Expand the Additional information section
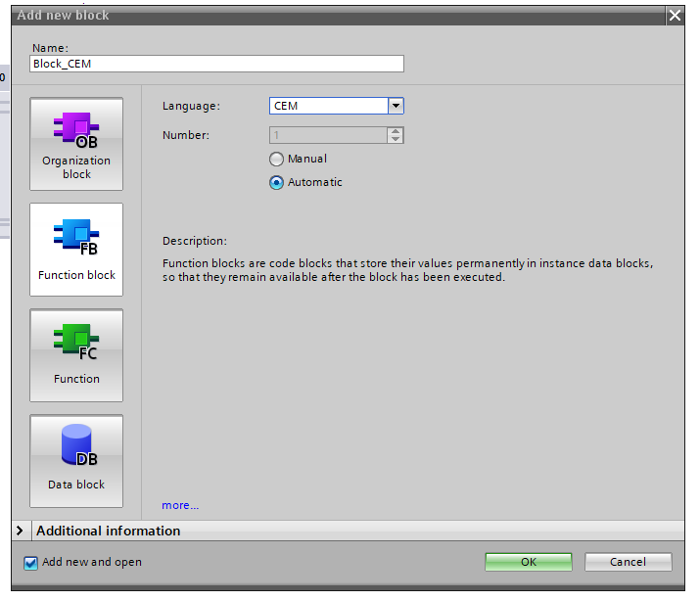The height and width of the screenshot is (601, 700). click(20, 531)
